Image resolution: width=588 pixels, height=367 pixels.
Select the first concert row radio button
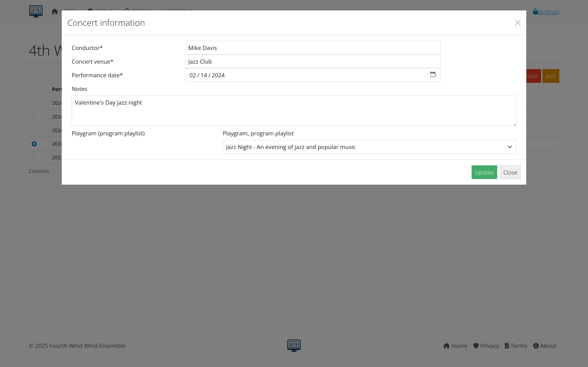(x=34, y=103)
